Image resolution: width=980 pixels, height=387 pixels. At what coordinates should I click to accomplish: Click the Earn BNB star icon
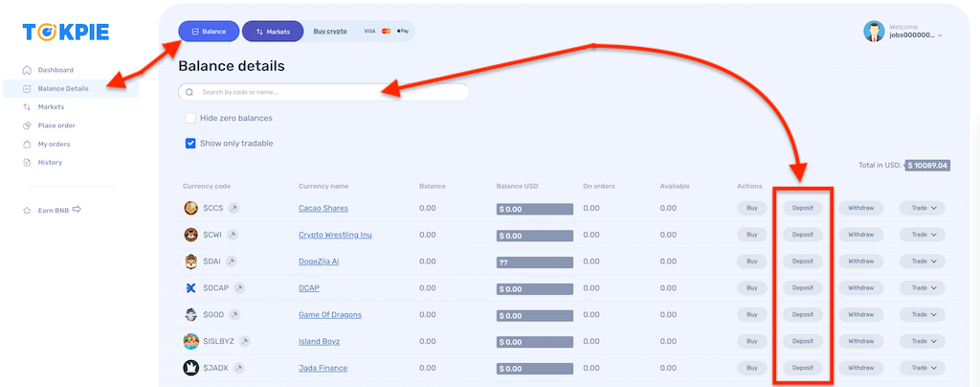28,210
